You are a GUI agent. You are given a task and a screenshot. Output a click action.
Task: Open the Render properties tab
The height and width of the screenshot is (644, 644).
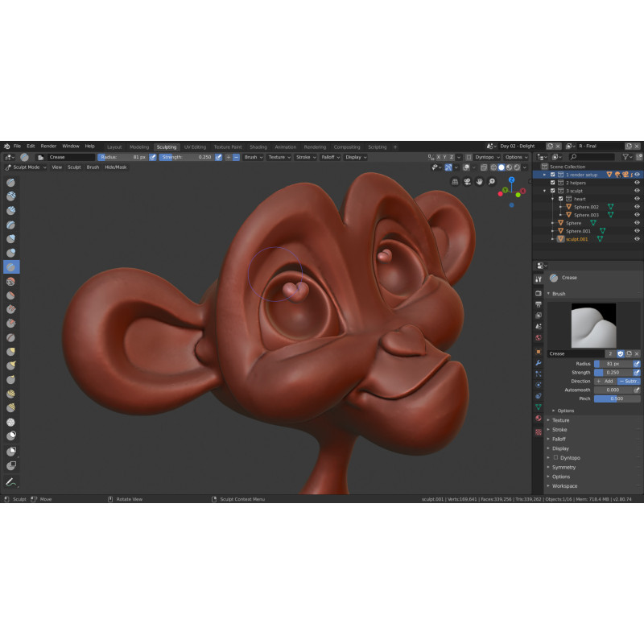point(539,293)
